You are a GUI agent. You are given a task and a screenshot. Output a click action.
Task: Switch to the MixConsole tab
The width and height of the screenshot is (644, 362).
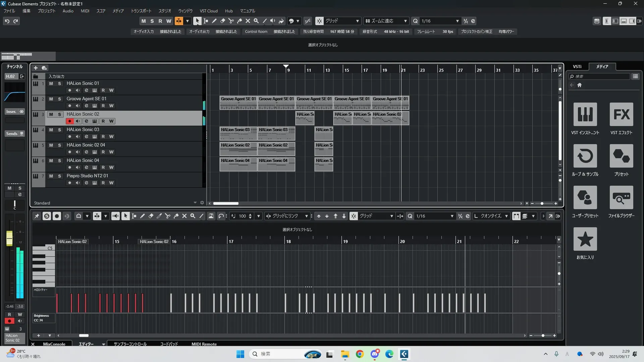click(54, 344)
